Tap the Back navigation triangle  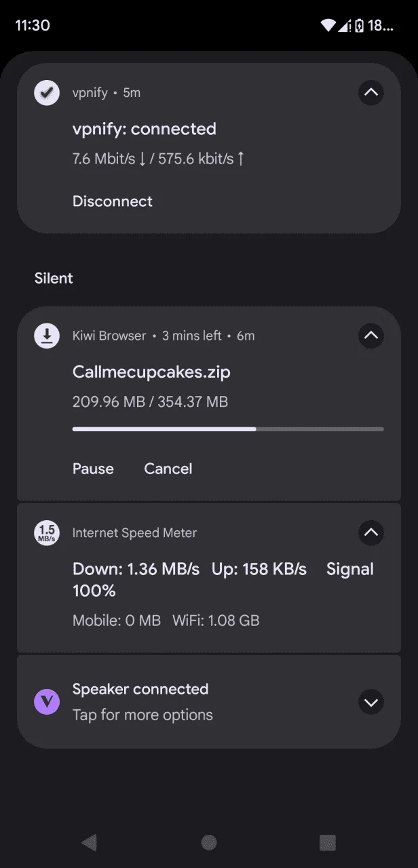(89, 842)
